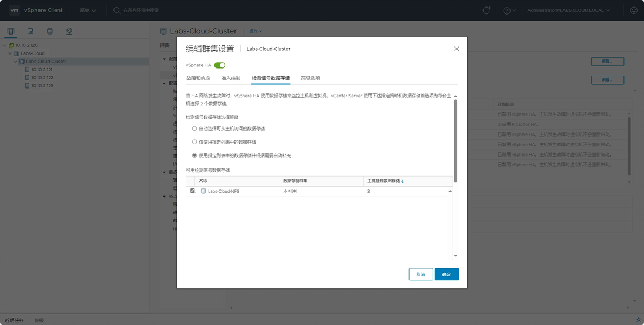The height and width of the screenshot is (325, 644).
Task: Click the smiley feedback icon
Action: 634,10
